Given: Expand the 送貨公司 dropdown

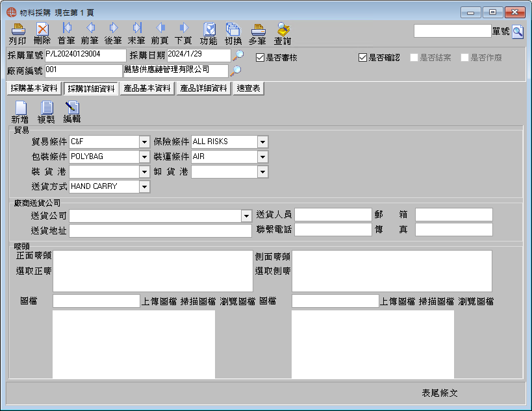Looking at the screenshot, I should (x=246, y=216).
